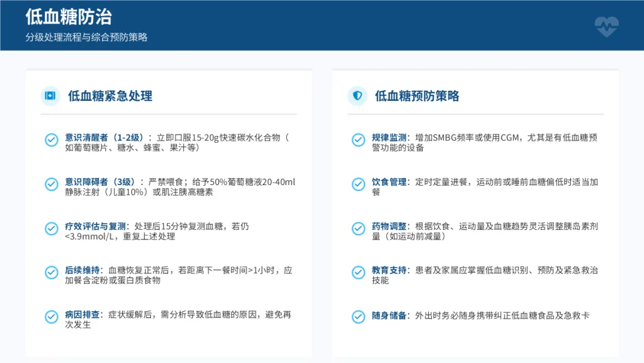Click the bold label 意识障碍者（3级）
Image resolution: width=644 pixels, height=363 pixels.
pos(100,182)
